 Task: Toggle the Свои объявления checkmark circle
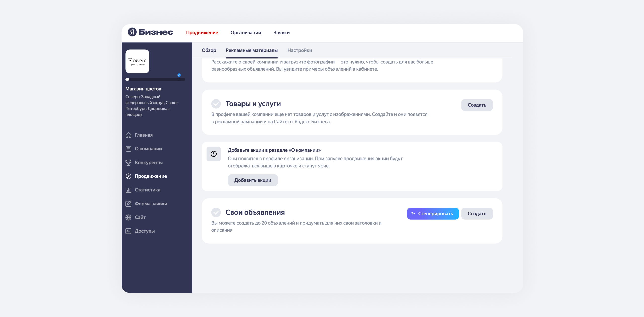tap(216, 212)
